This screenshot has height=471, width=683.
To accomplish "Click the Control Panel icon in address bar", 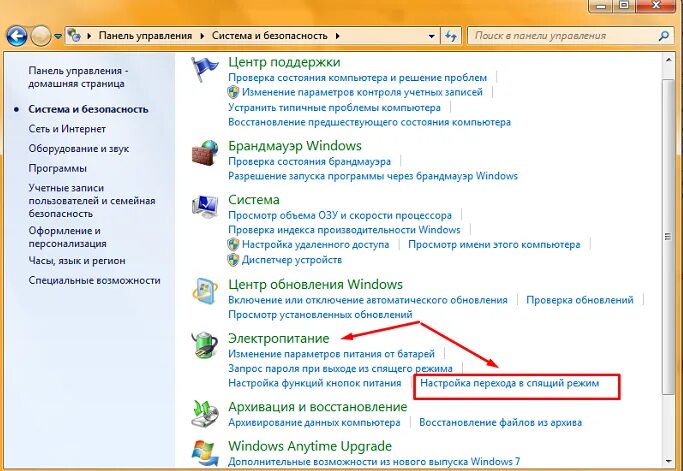I will [x=74, y=35].
